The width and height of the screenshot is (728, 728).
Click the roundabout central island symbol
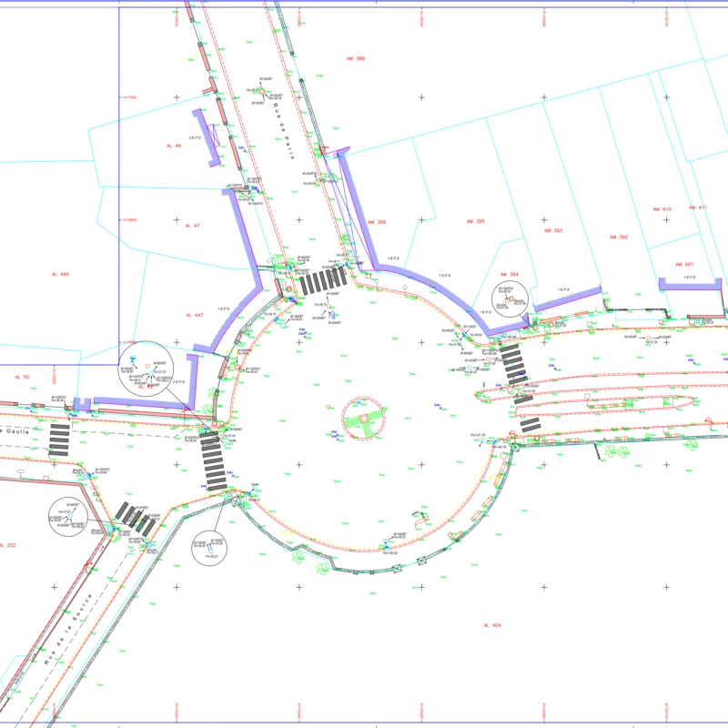coord(367,420)
